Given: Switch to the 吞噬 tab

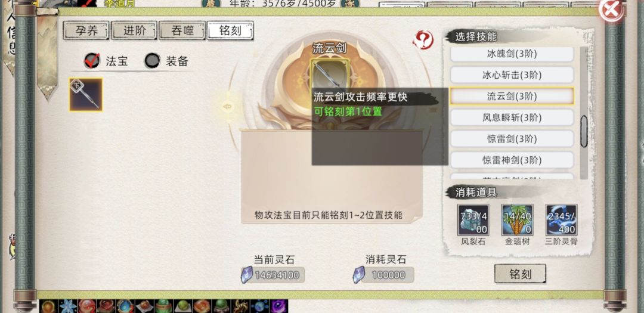Looking at the screenshot, I should (x=182, y=31).
